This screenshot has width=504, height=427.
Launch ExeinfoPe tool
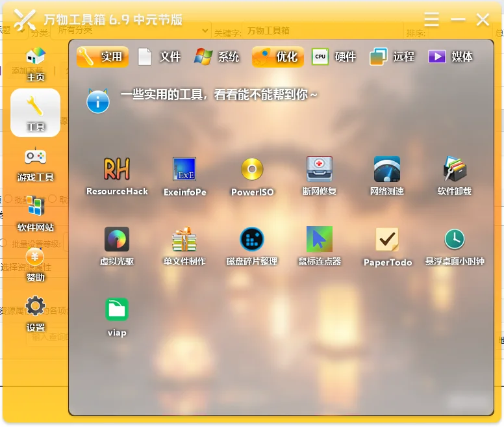(x=185, y=177)
